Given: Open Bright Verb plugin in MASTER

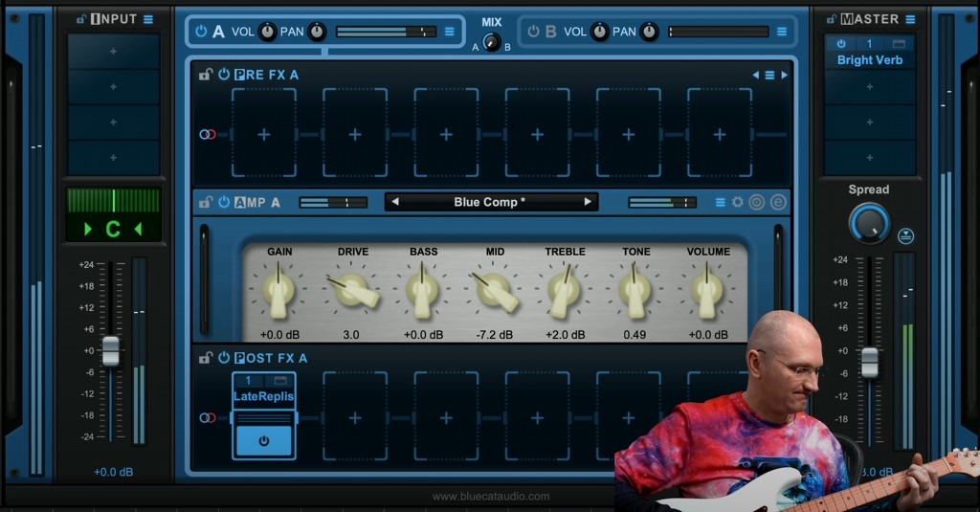Looking at the screenshot, I should 869,60.
